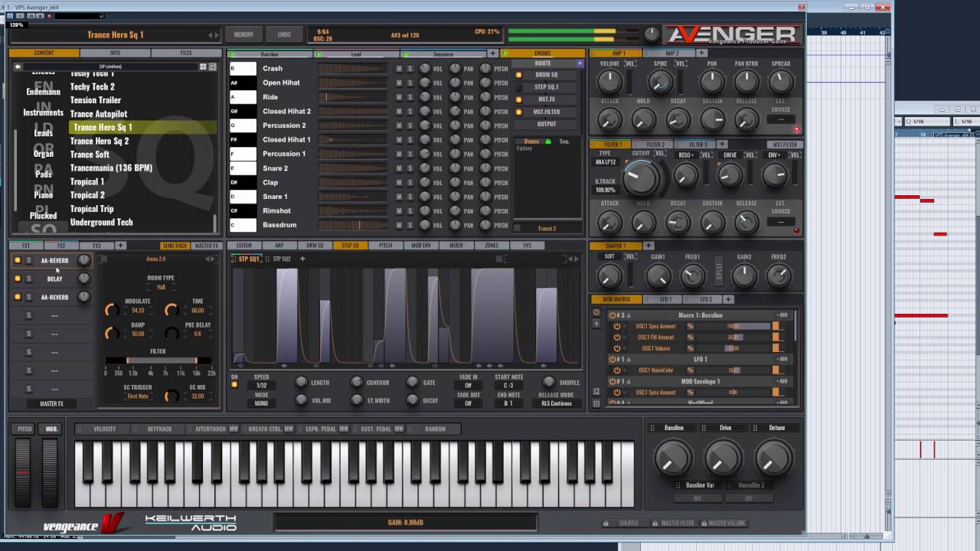Click the Bassdrum C pad key
Screen dimensions: 980x551
(x=243, y=225)
